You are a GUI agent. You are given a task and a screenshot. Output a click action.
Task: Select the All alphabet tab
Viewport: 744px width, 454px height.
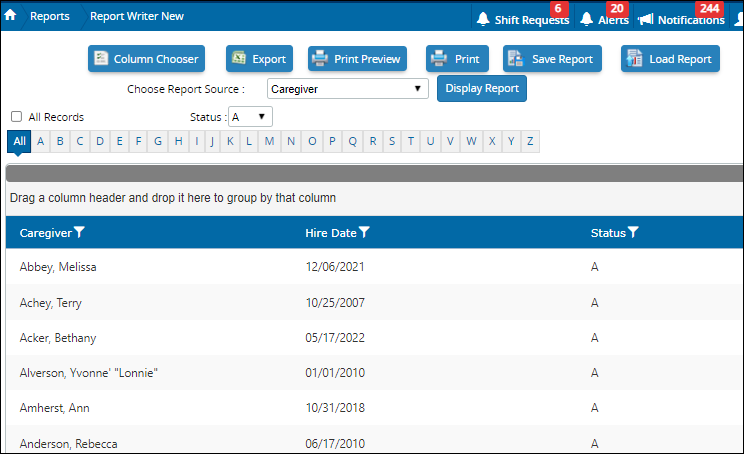tap(19, 141)
